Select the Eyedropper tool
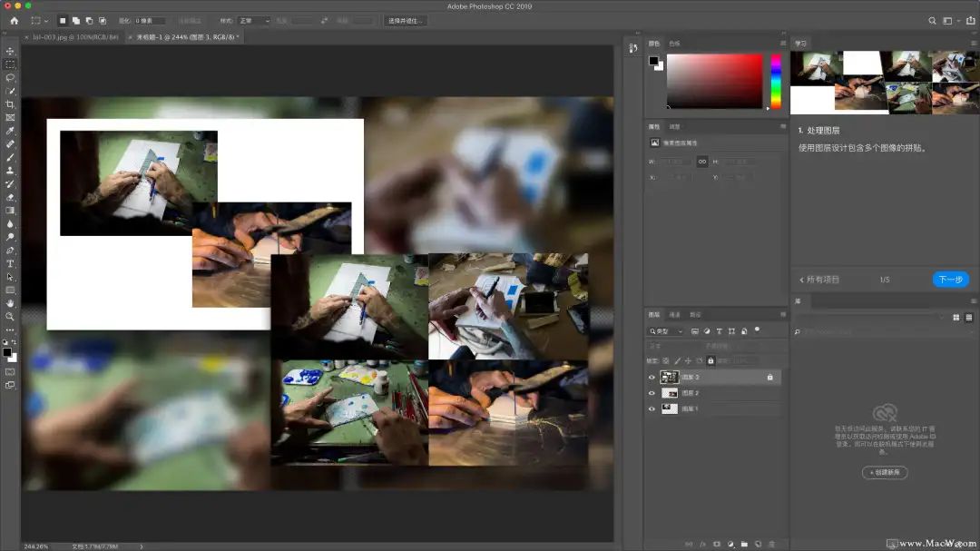980x551 pixels. [10, 131]
